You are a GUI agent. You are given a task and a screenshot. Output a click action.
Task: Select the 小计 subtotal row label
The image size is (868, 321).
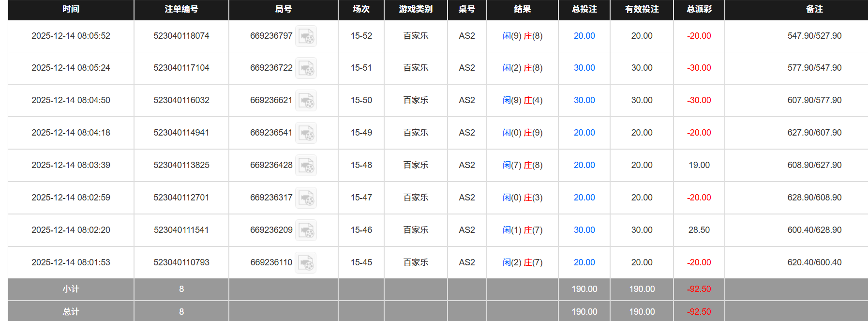[x=71, y=289]
